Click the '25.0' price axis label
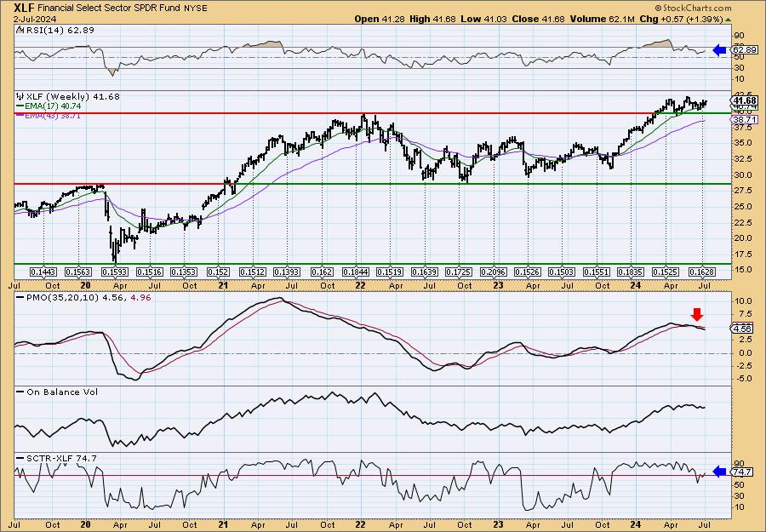 coord(741,207)
